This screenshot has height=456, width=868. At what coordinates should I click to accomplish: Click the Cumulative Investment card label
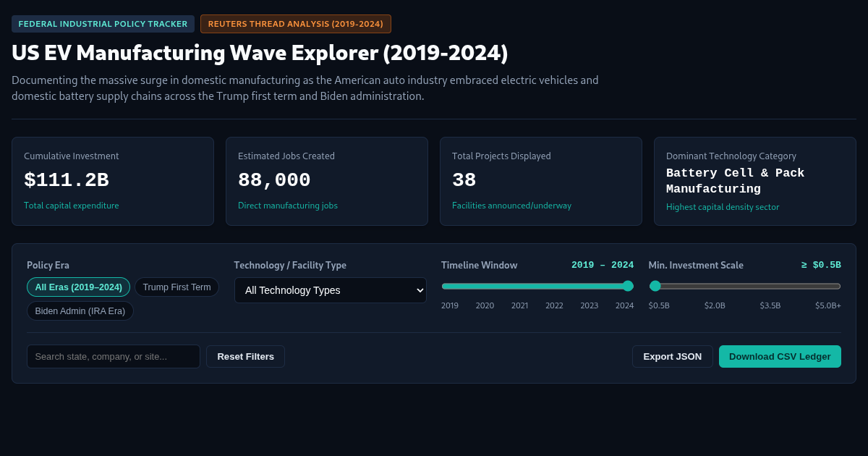coord(72,156)
